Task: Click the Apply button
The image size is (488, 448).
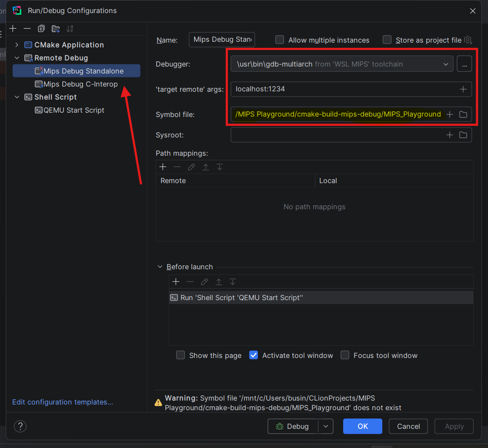Action: pyautogui.click(x=454, y=426)
